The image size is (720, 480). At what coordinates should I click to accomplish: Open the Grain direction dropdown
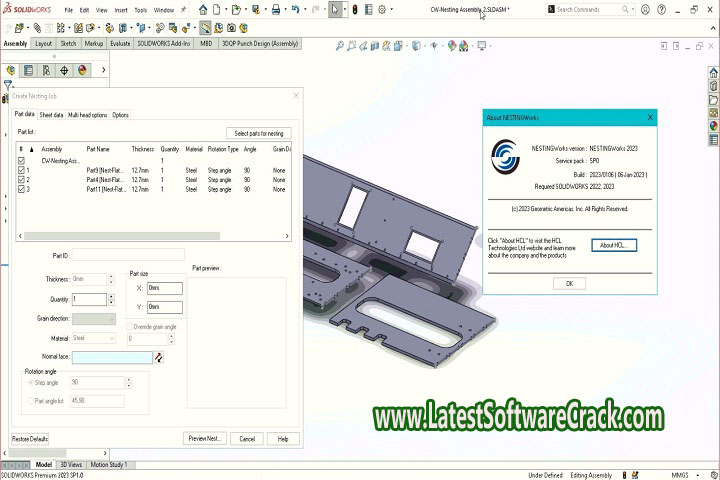[x=94, y=319]
